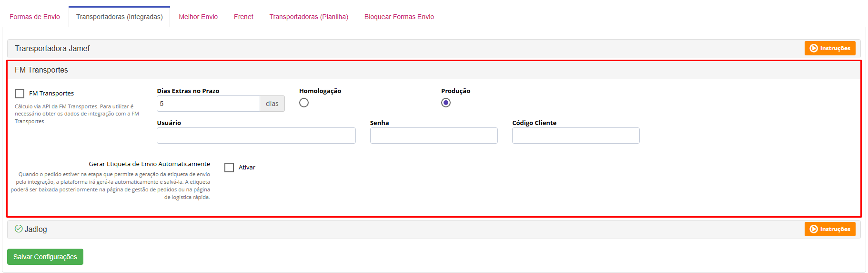Enable the FM Transportes checkbox
This screenshot has height=273, width=868.
click(20, 94)
